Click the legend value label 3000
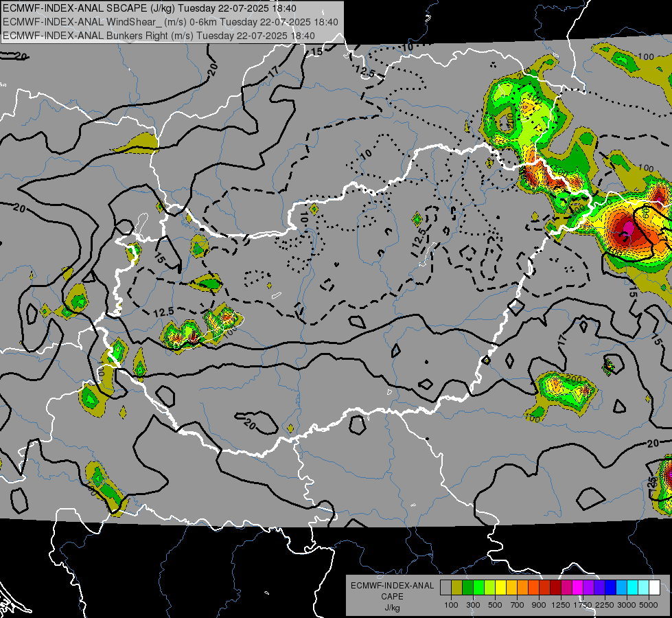Image resolution: width=672 pixels, height=618 pixels. (627, 605)
